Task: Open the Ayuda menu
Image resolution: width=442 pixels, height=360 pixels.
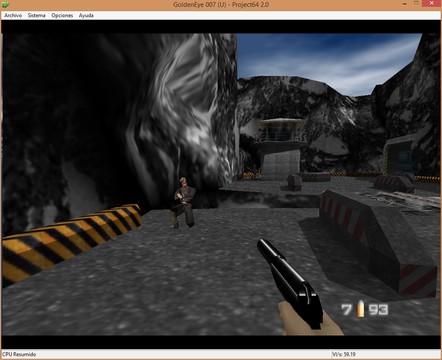Action: (86, 15)
